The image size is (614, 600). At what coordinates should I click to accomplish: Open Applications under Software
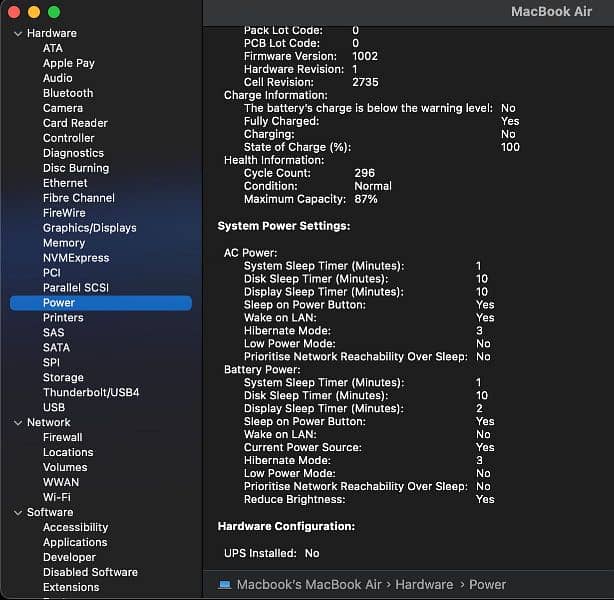75,542
